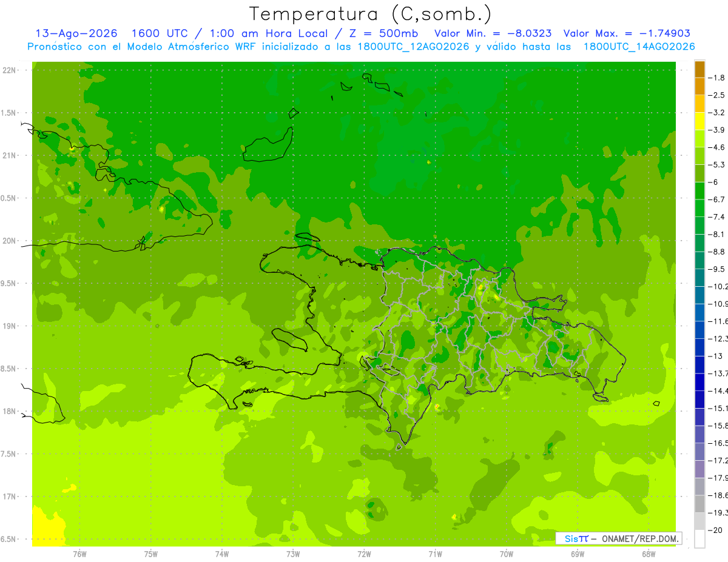Click the '20N' latitude label

click(10, 241)
